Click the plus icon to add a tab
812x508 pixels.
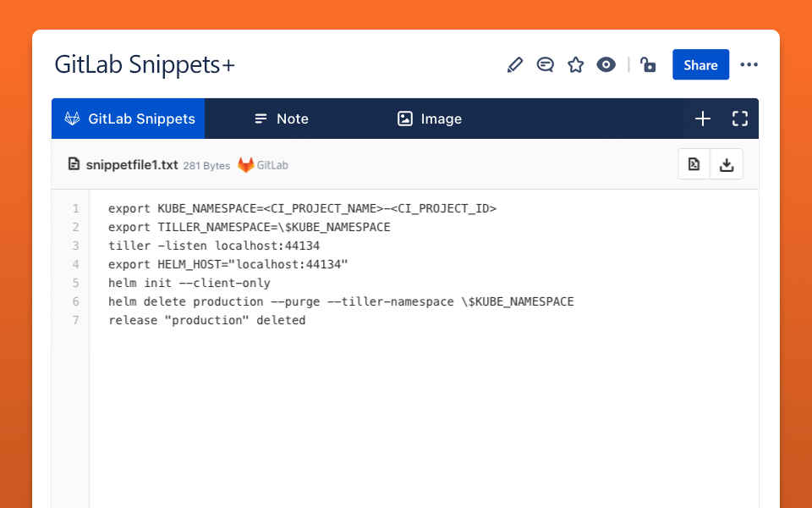point(703,119)
